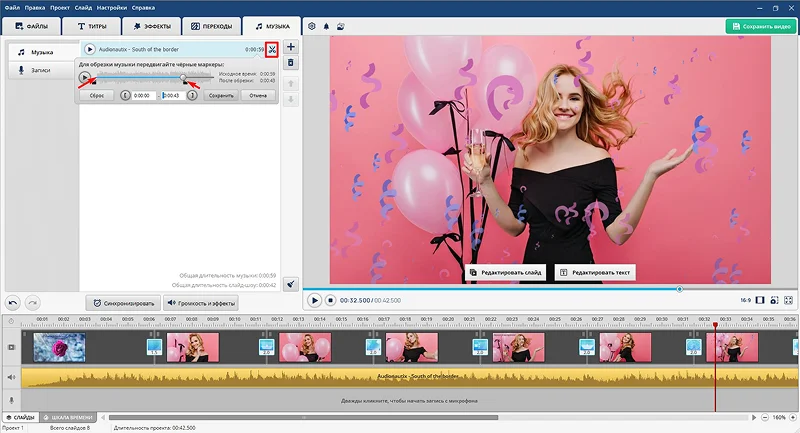The width and height of the screenshot is (800, 433).
Task: Click the Синхронизировать button
Action: pos(123,303)
